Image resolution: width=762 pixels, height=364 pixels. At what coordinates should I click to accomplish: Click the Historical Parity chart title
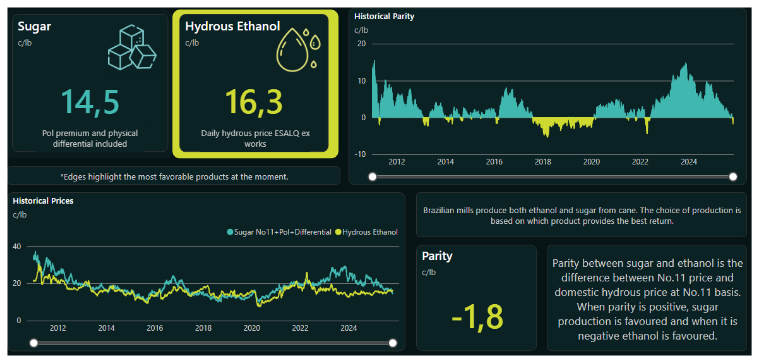tap(384, 16)
